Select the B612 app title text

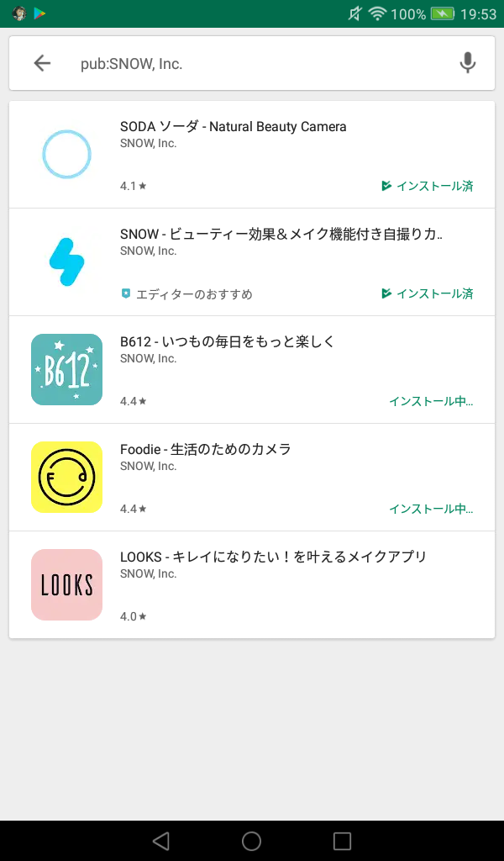(x=227, y=341)
